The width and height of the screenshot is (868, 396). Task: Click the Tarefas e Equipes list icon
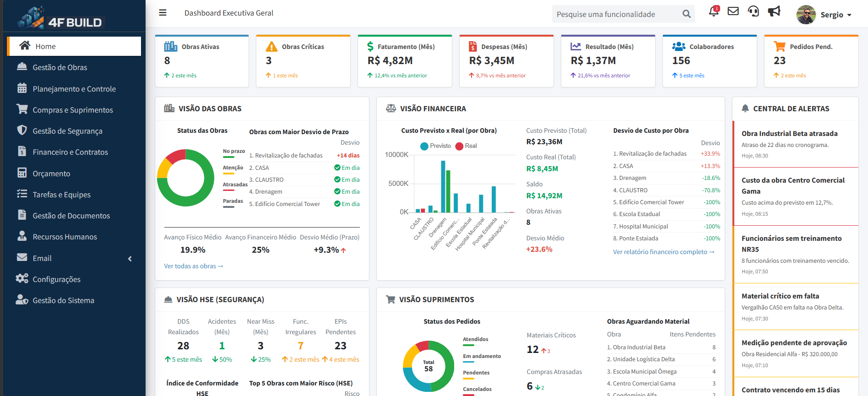point(22,194)
